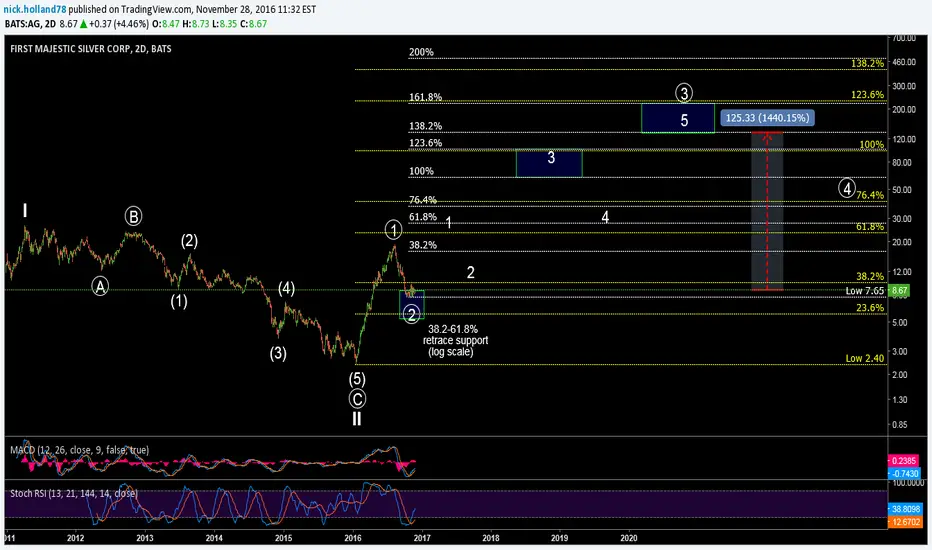Select the Roman numeral II wave label

click(357, 419)
